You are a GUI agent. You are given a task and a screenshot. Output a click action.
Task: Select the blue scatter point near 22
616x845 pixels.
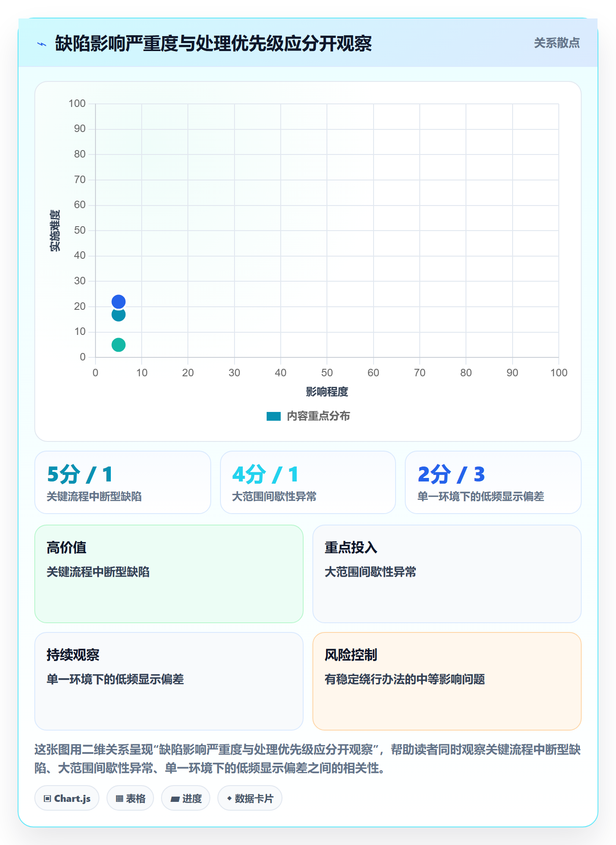click(118, 301)
